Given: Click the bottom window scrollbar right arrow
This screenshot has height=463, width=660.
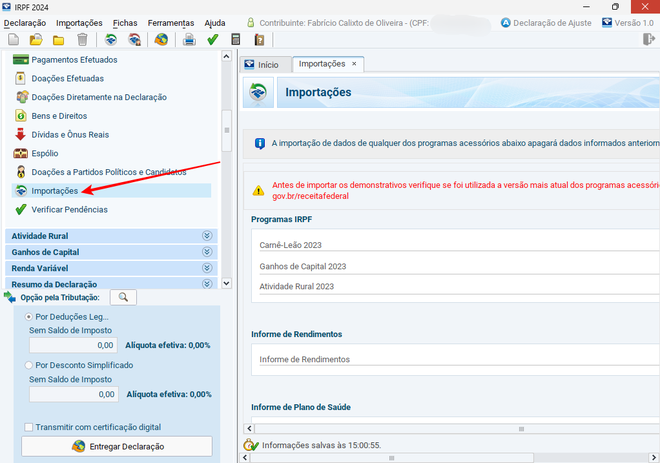Looking at the screenshot, I should point(654,458).
